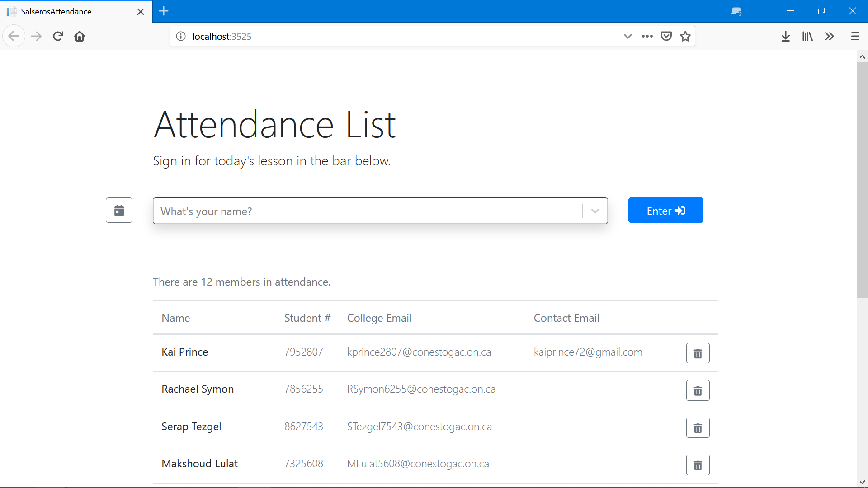Open the downloads panel

coord(786,36)
